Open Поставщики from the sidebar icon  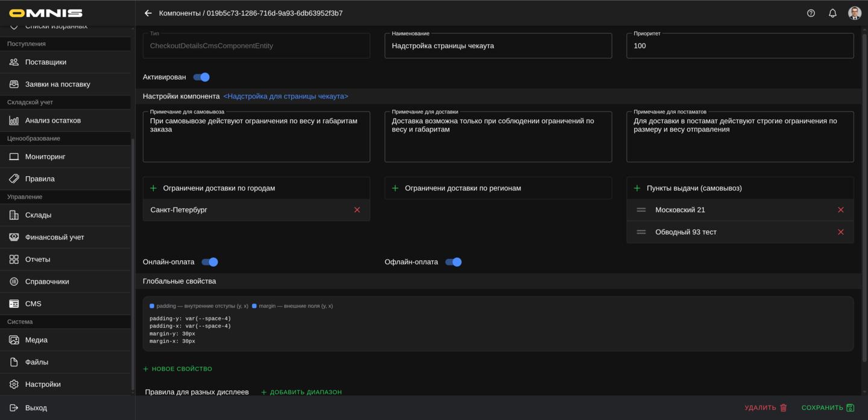pyautogui.click(x=13, y=62)
